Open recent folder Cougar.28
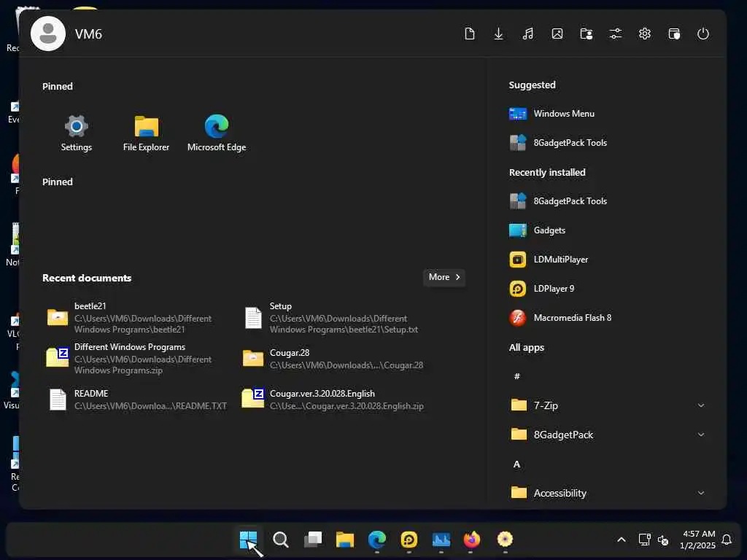 [x=333, y=359]
